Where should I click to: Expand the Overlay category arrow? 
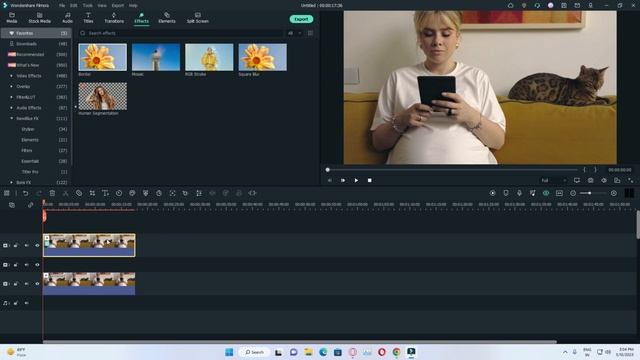(11, 87)
